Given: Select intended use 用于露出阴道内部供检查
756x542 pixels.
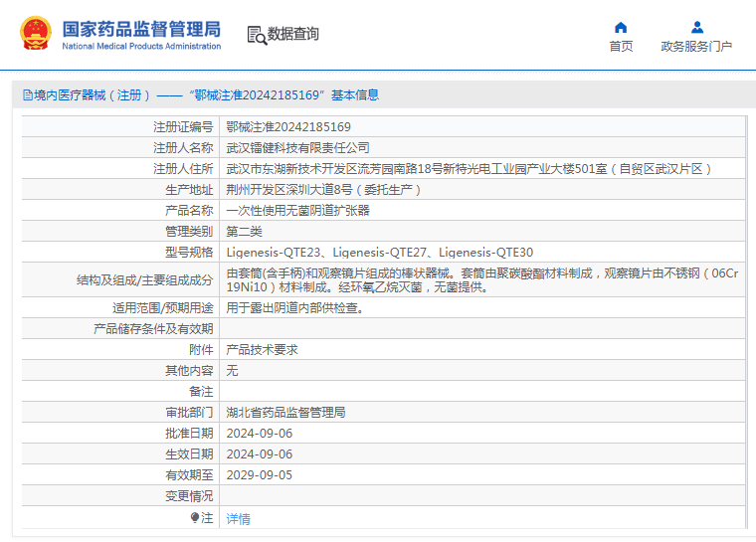Looking at the screenshot, I should 294,307.
